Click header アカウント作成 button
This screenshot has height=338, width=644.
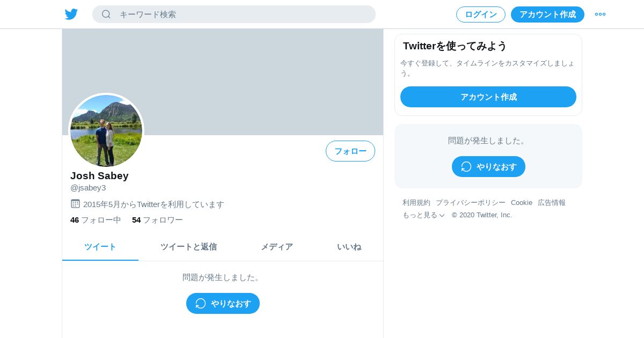[x=547, y=14]
